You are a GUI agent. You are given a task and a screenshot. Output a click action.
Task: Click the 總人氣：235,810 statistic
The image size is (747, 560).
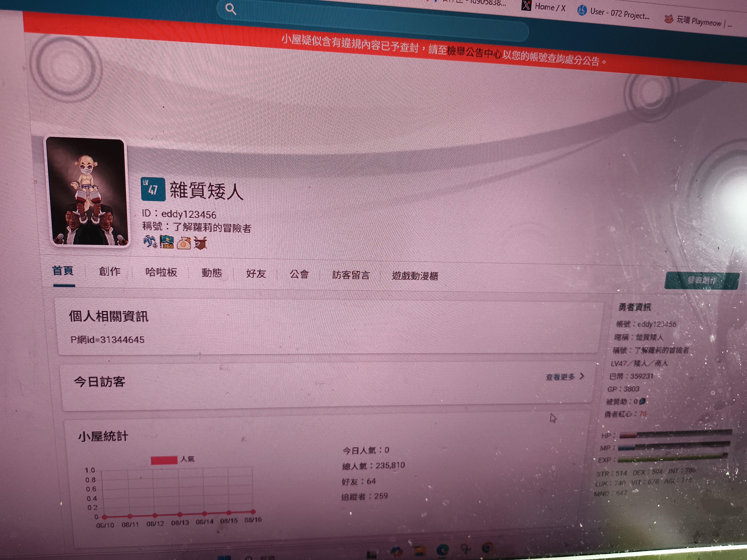tap(373, 466)
